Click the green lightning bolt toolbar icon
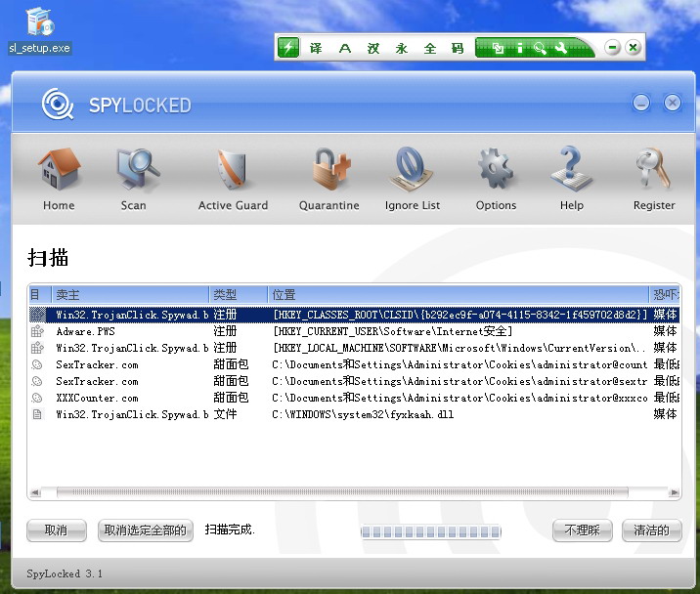The width and height of the screenshot is (700, 594). (288, 47)
